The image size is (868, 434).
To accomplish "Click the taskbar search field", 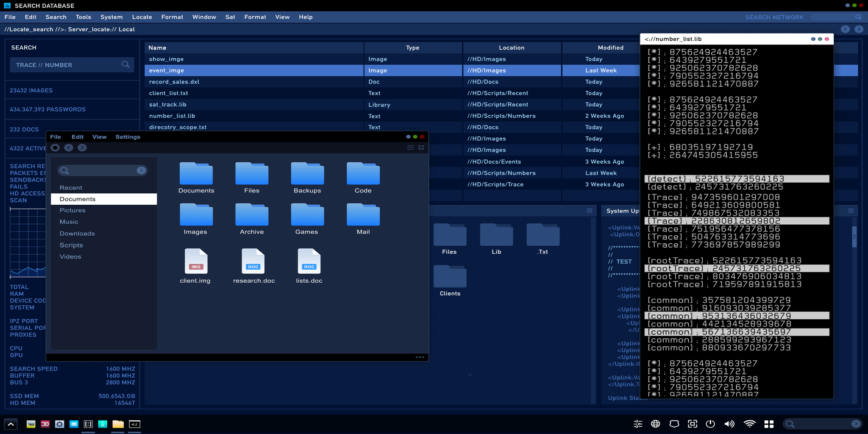I will pos(822,424).
